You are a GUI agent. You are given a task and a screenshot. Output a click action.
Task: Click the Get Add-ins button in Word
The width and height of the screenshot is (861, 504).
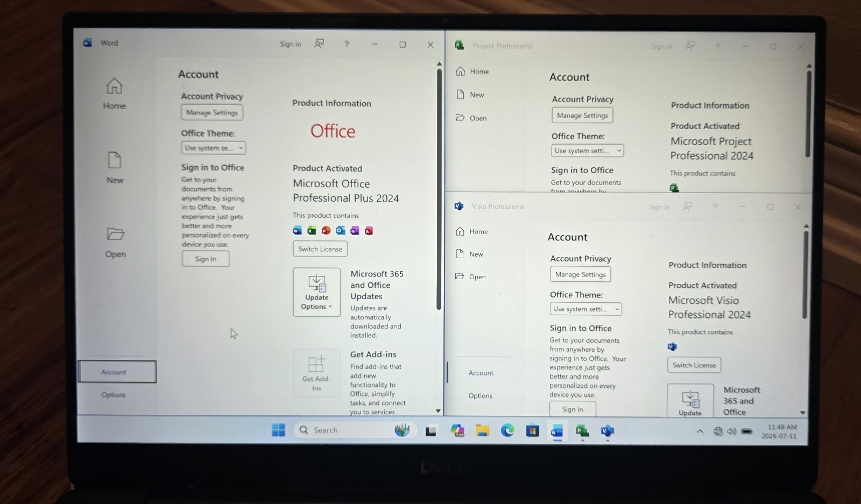317,373
